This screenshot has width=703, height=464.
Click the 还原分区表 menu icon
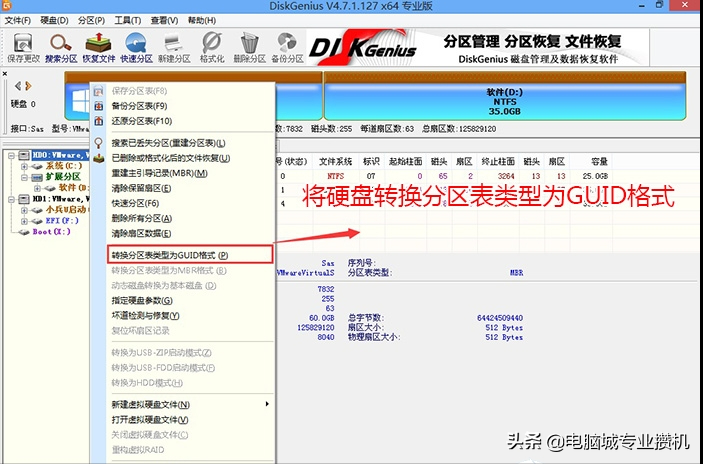pyautogui.click(x=99, y=121)
